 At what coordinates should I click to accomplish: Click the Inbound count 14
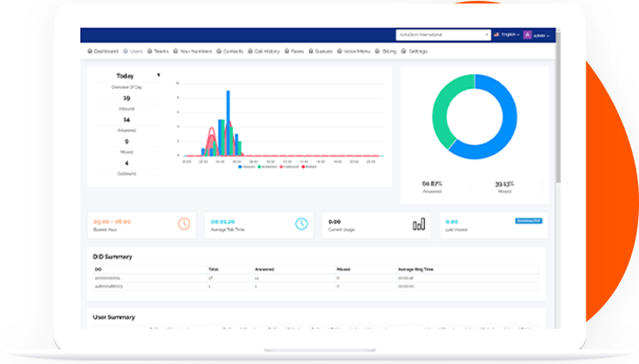tap(127, 120)
